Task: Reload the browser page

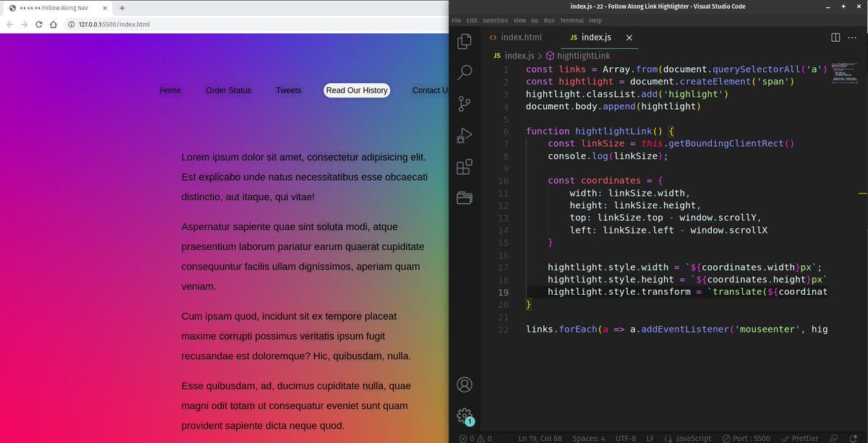Action: [39, 24]
